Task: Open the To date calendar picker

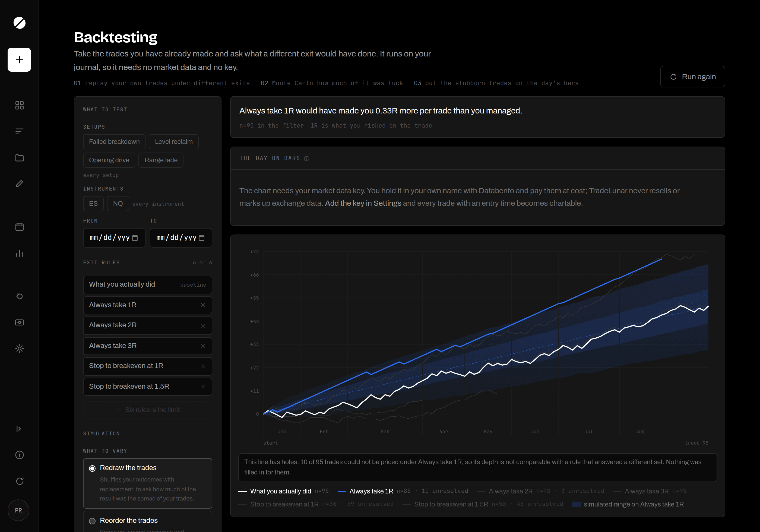Action: [202, 238]
